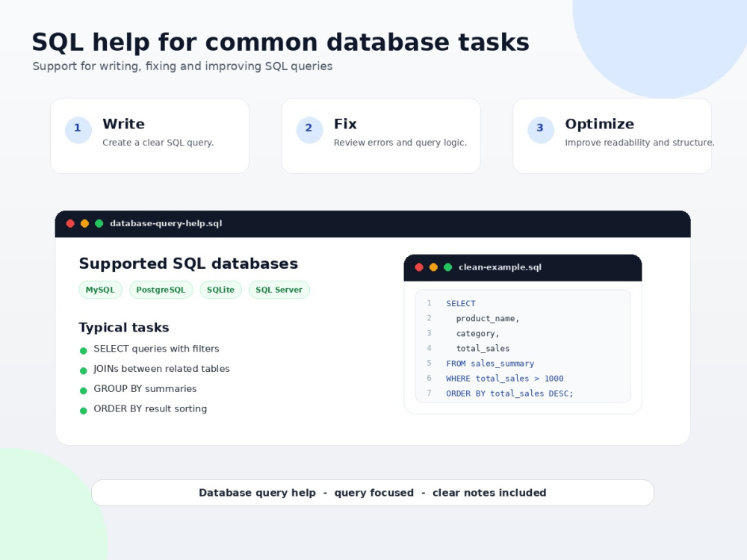Click 'product_name,' in the code

[487, 319]
